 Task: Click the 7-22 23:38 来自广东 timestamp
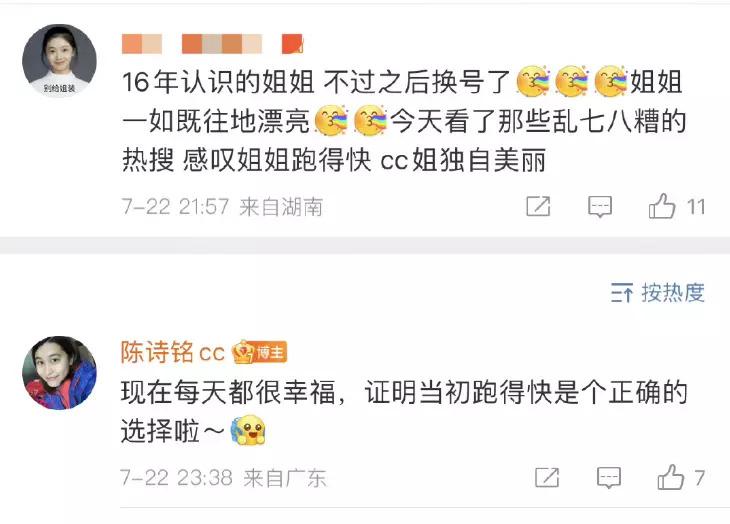(223, 478)
